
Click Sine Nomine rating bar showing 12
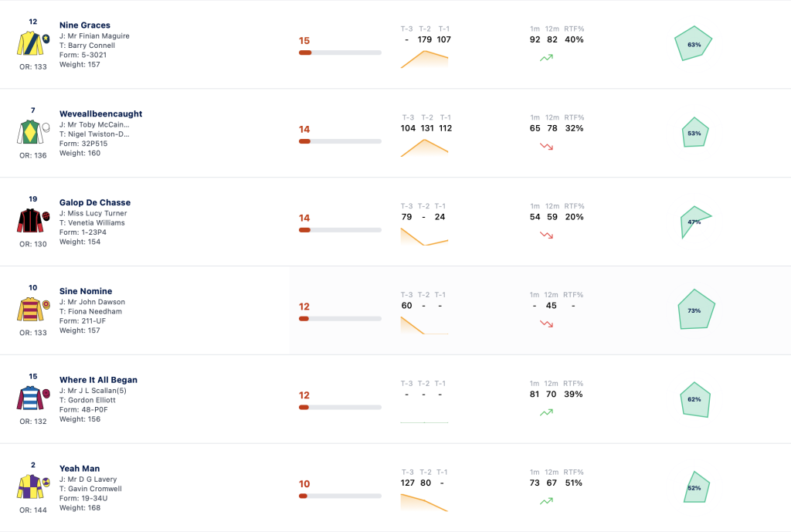(340, 319)
